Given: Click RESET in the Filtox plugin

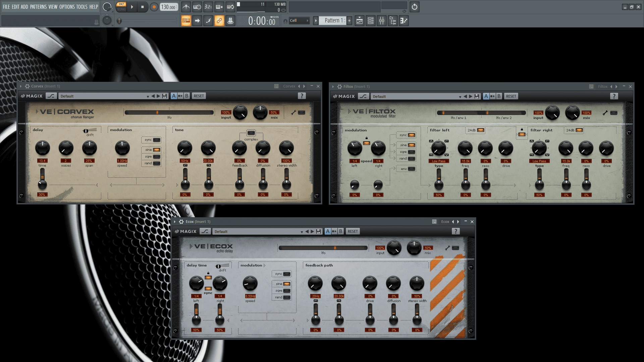Looking at the screenshot, I should [511, 96].
